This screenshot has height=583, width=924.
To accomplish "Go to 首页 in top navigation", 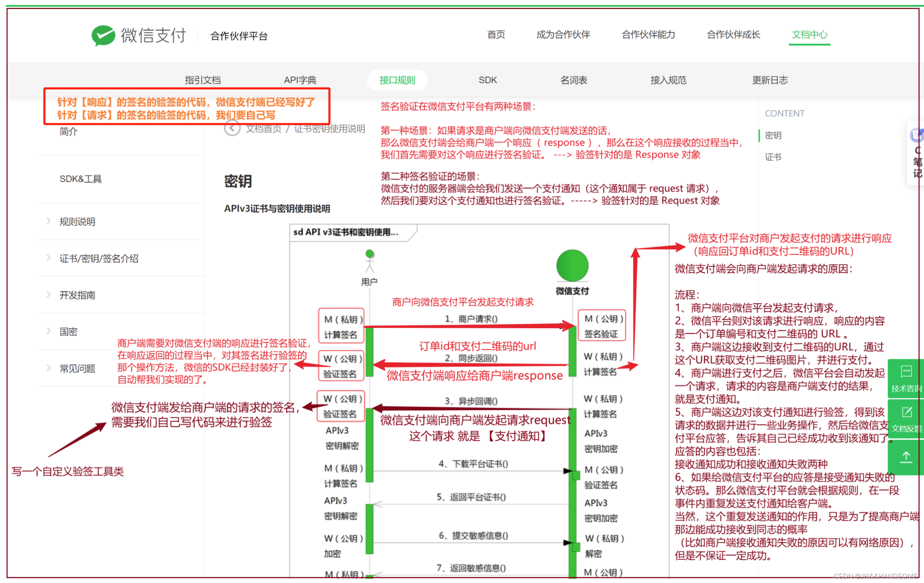I will [496, 34].
